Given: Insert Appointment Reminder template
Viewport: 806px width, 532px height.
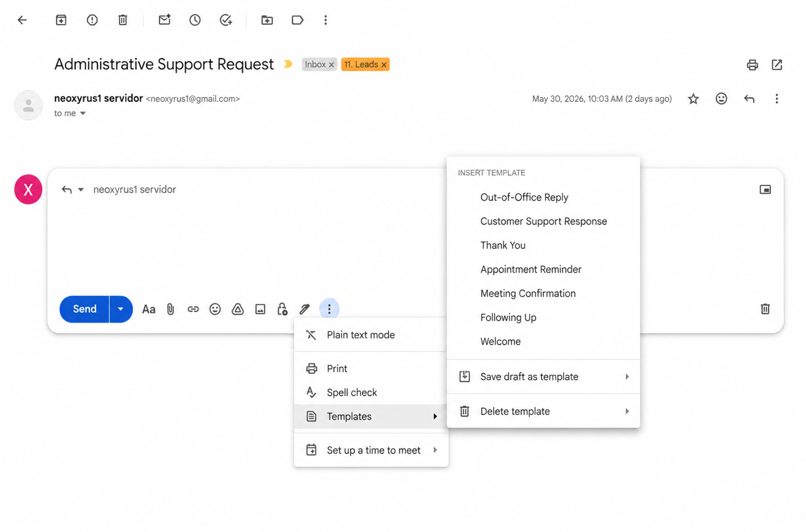Looking at the screenshot, I should click(x=543, y=269).
